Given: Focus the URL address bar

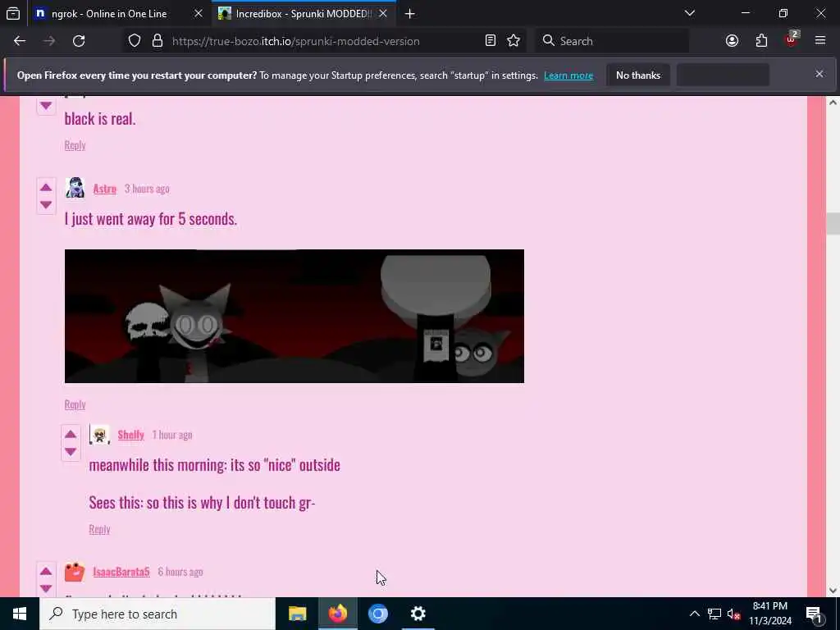Looking at the screenshot, I should pos(295,41).
